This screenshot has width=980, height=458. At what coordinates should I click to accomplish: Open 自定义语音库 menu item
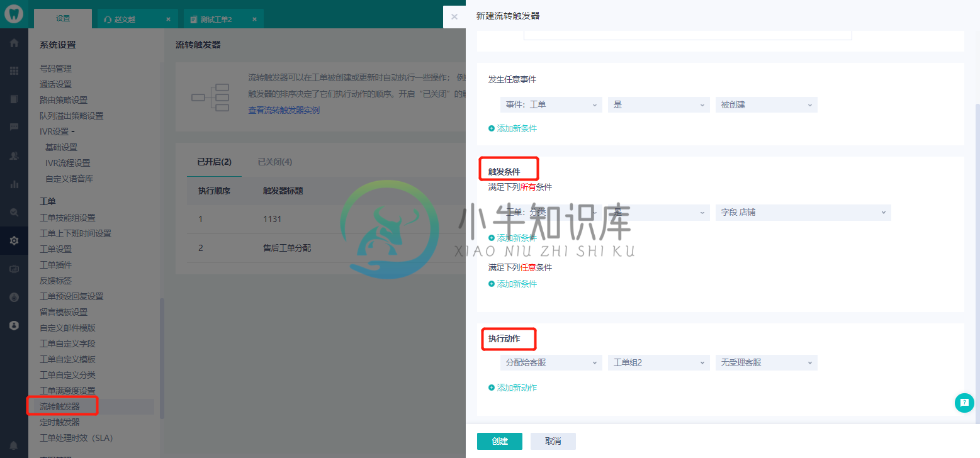(x=69, y=179)
